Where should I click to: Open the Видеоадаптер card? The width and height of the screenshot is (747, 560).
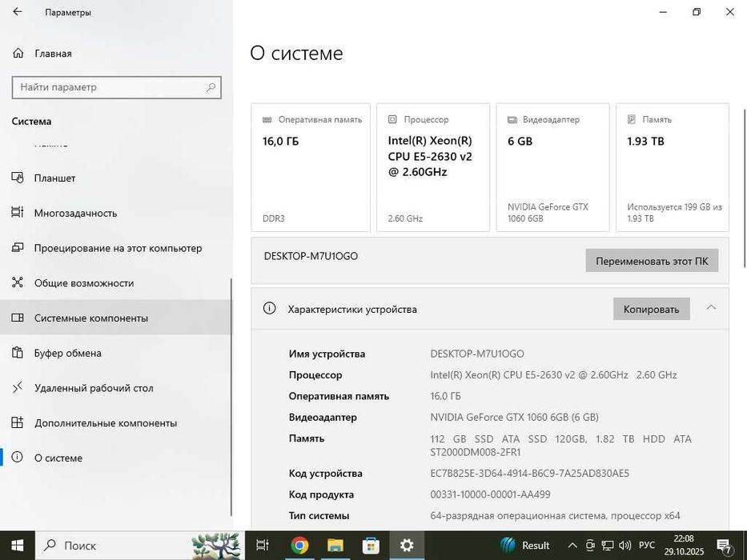coord(552,168)
